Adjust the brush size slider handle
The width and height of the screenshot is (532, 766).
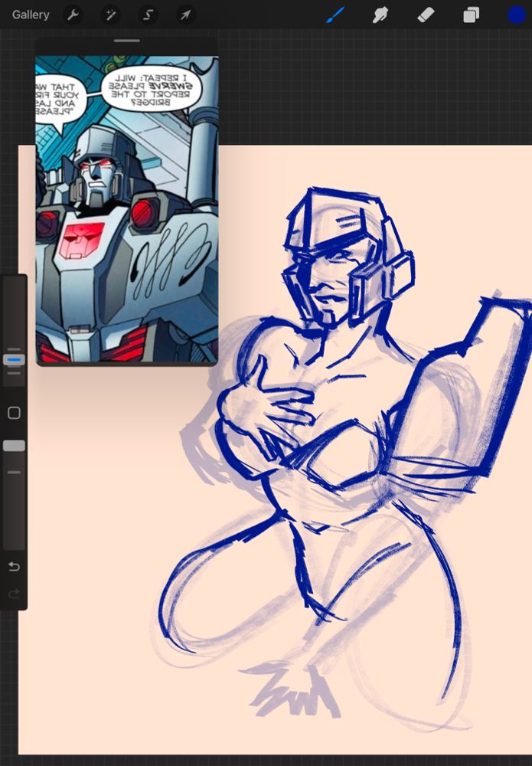coord(14,360)
